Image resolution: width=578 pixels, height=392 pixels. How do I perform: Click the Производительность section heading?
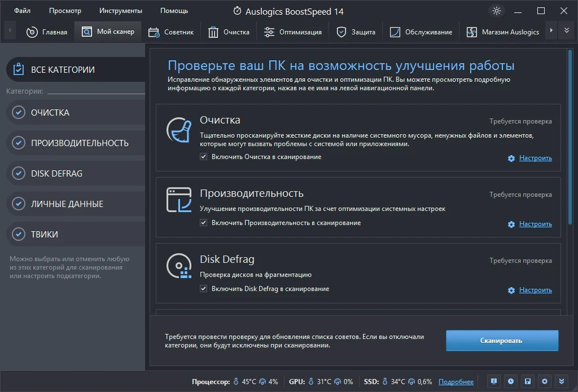[252, 193]
